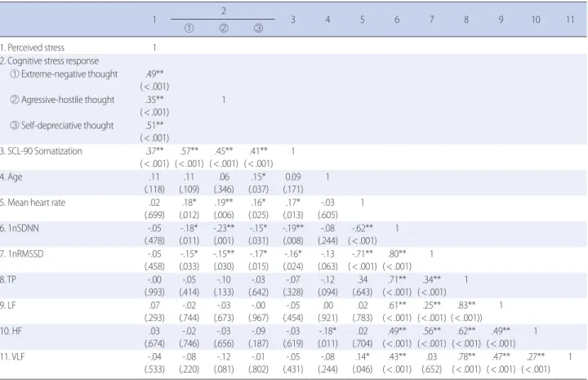This screenshot has width=588, height=380.
Task: Click the "(.652)" p-value
Action: [x=432, y=369]
